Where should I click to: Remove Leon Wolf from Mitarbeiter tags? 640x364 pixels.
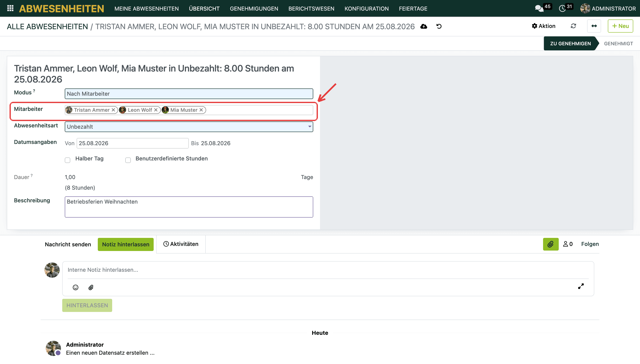(x=156, y=110)
